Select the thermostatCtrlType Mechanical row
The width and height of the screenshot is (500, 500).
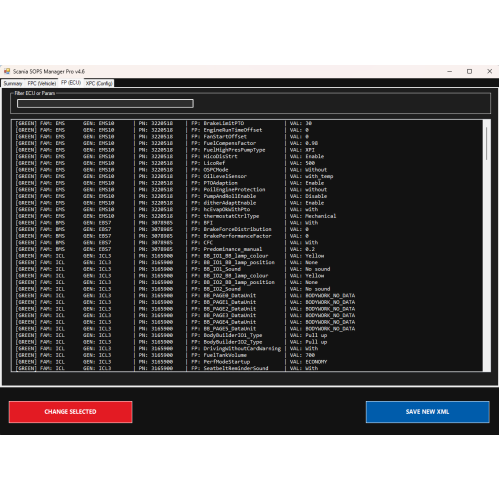pos(247,216)
